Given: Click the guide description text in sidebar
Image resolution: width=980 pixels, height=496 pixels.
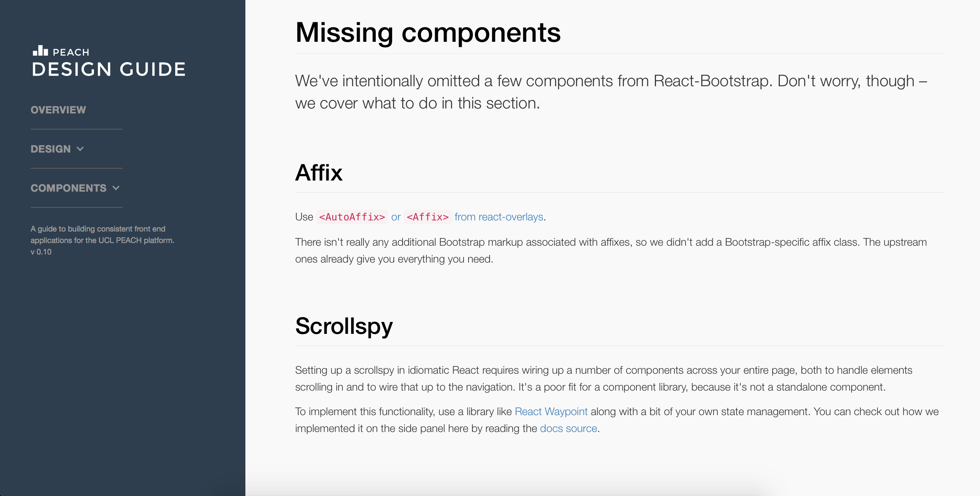Looking at the screenshot, I should pos(102,235).
